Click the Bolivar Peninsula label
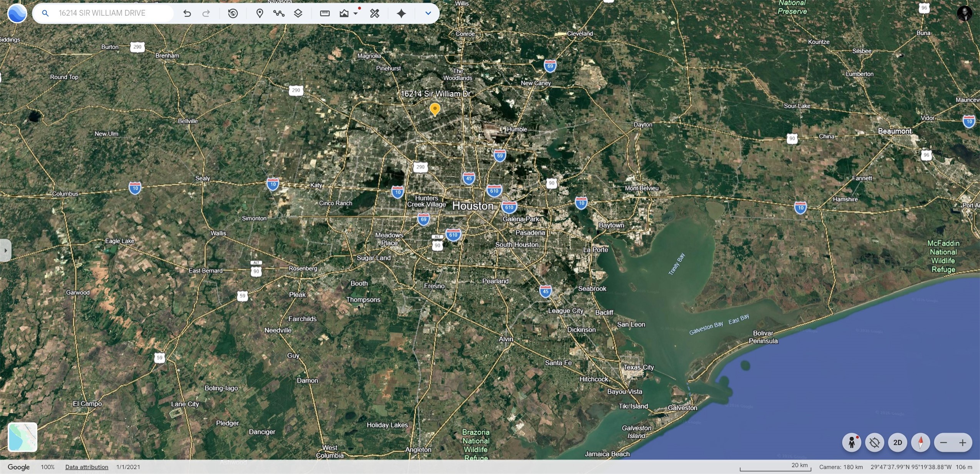 763,337
